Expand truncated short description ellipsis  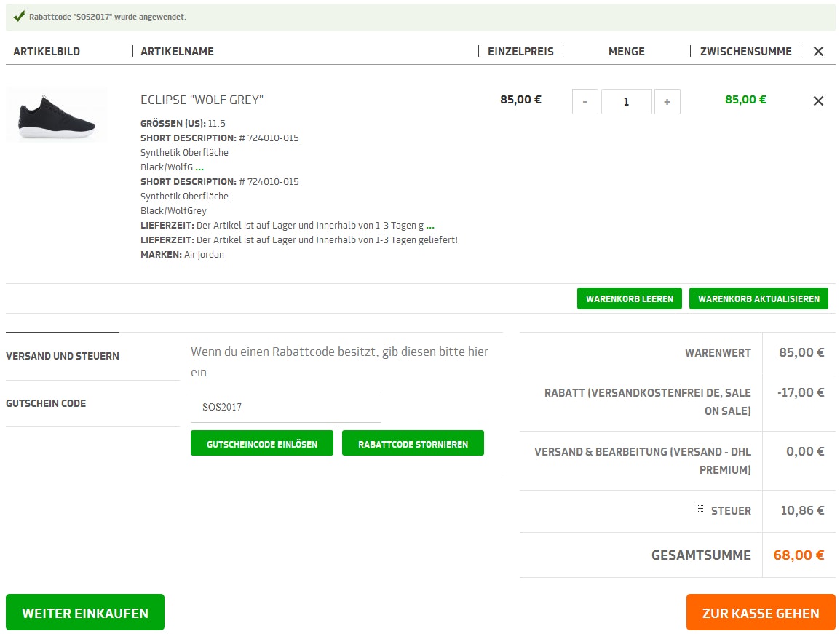coord(199,167)
